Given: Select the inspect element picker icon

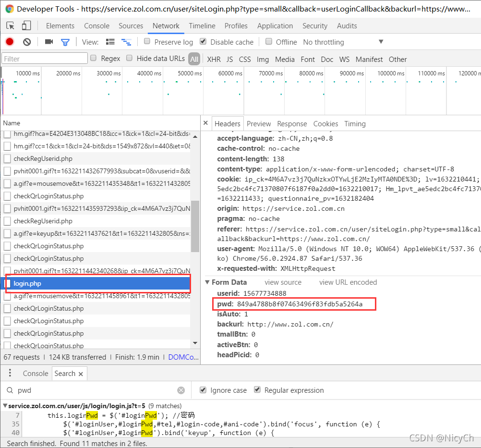Looking at the screenshot, I should tap(10, 26).
